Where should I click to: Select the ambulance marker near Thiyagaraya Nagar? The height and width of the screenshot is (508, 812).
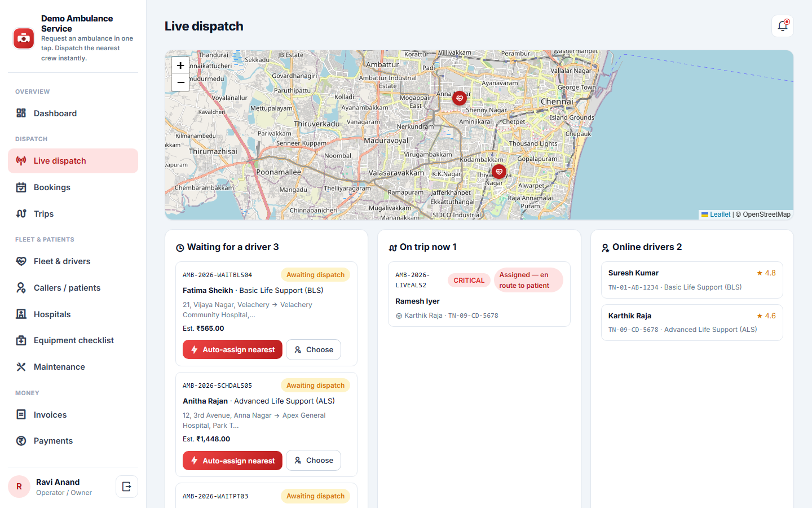click(499, 172)
